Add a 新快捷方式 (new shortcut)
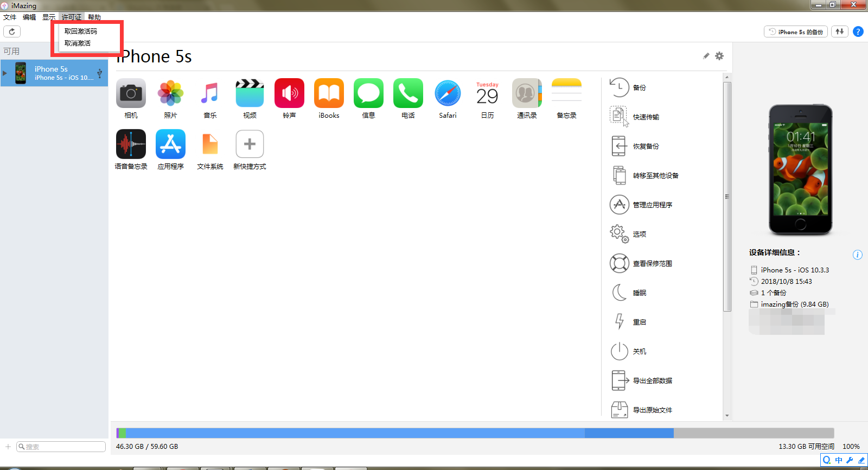The width and height of the screenshot is (868, 470). point(250,144)
